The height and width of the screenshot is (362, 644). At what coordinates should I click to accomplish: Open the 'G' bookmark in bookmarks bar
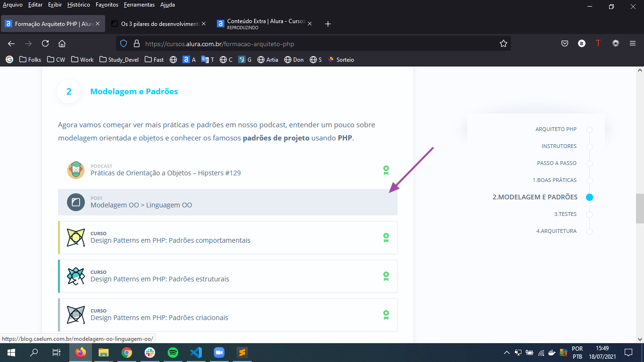coord(245,60)
